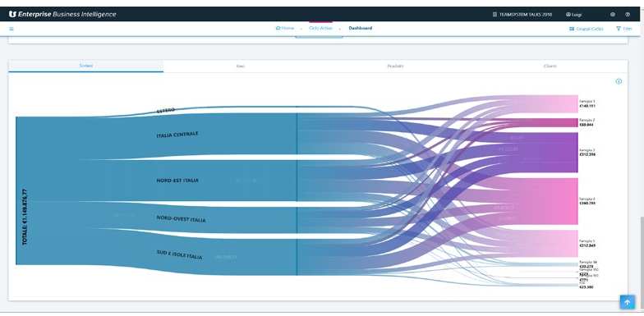Click the Famiglia 3 €312.356 label
This screenshot has width=644, height=316.
pyautogui.click(x=587, y=153)
